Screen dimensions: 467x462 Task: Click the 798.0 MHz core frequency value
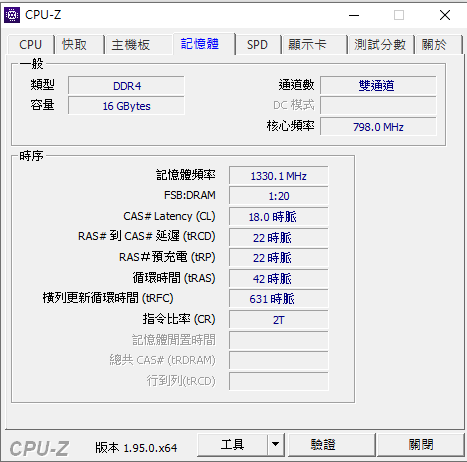pyautogui.click(x=378, y=127)
